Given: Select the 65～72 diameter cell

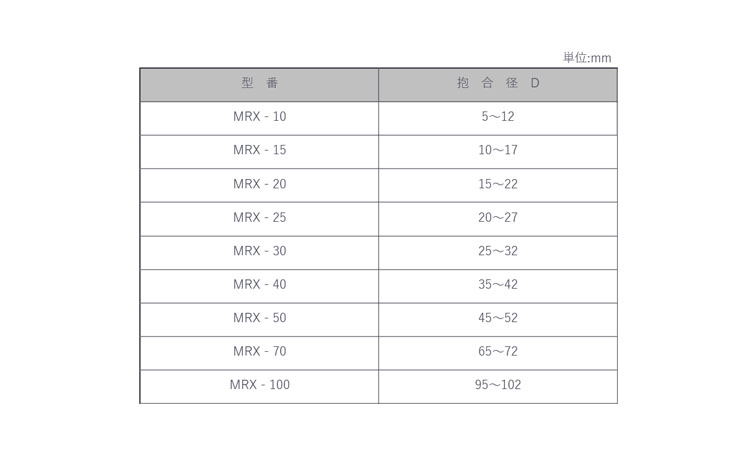Looking at the screenshot, I should (x=497, y=351).
